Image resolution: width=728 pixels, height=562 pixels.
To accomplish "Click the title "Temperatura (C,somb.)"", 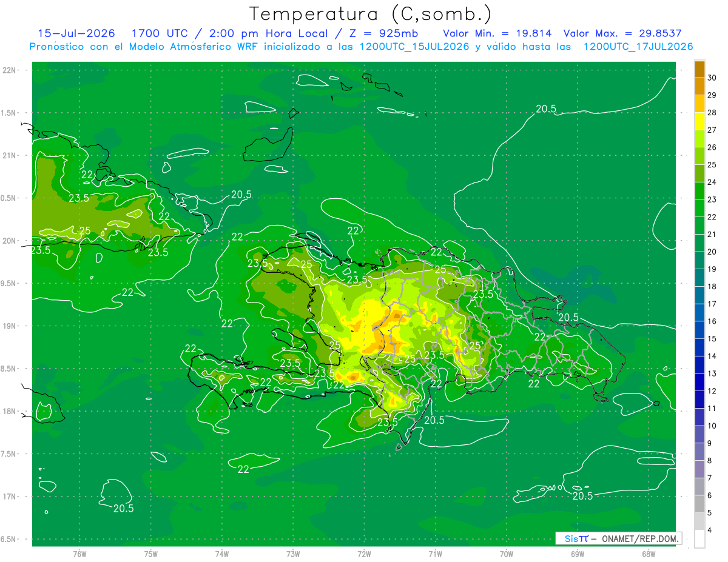I will [x=370, y=14].
